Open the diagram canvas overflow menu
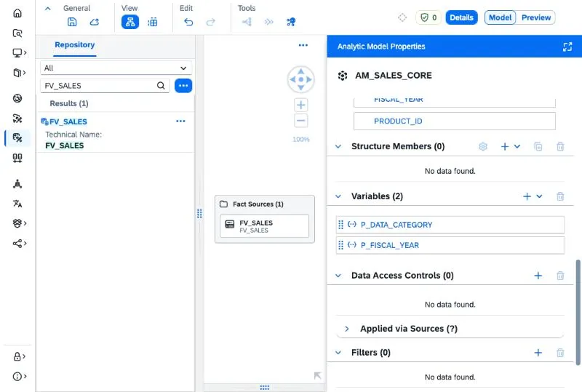The height and width of the screenshot is (392, 582). point(303,45)
